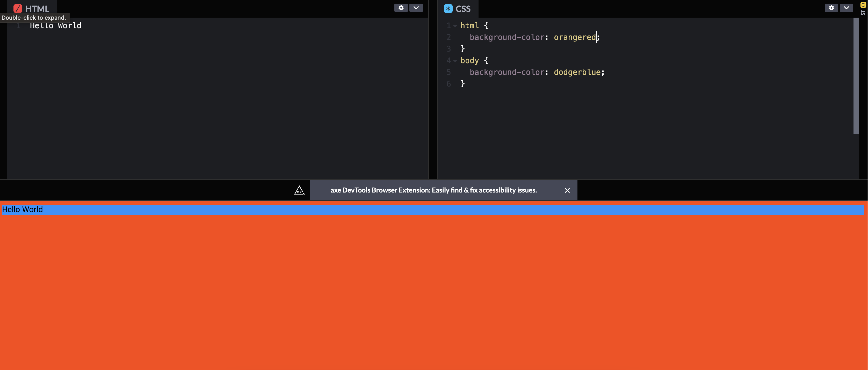
Task: Select the CSS editor tab label
Action: (463, 9)
